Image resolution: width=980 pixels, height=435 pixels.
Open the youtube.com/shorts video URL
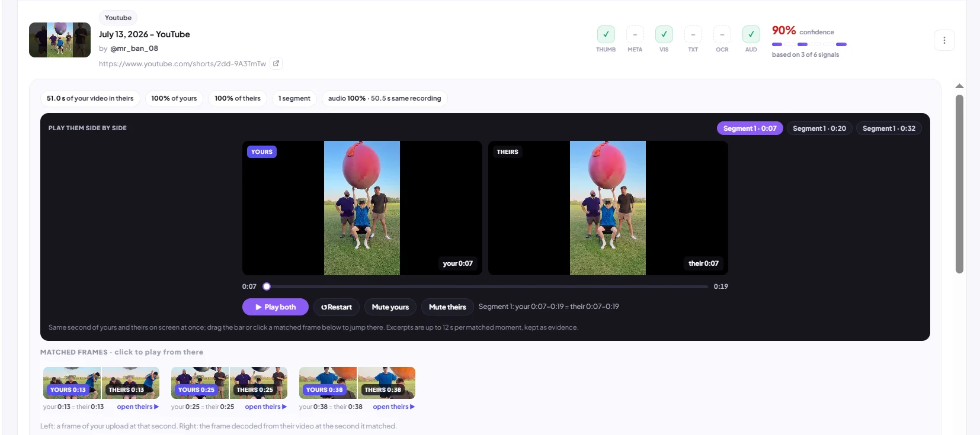point(182,64)
